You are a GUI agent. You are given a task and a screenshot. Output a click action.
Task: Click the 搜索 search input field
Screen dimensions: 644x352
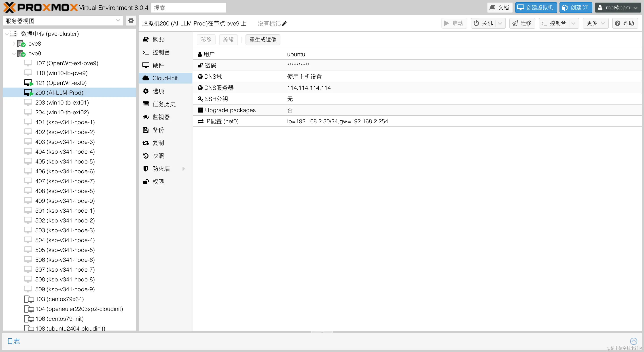pyautogui.click(x=189, y=8)
